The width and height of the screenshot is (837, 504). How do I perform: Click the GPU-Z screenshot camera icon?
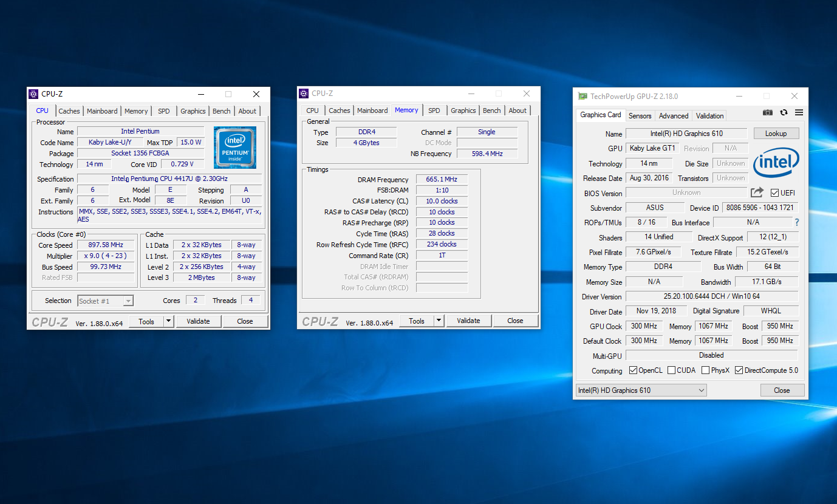pyautogui.click(x=768, y=113)
